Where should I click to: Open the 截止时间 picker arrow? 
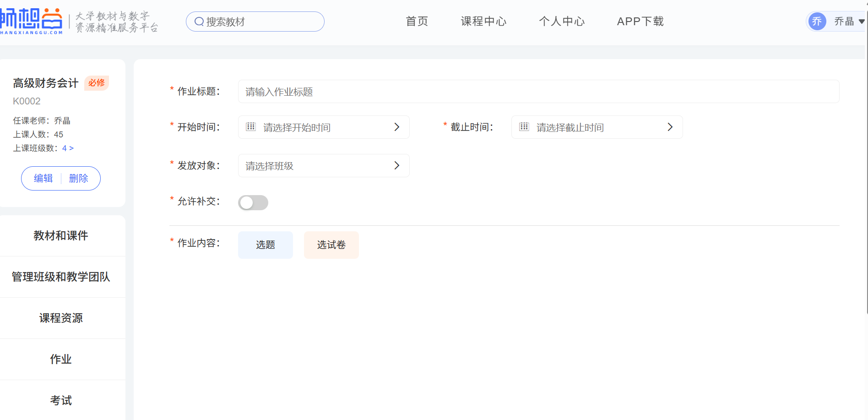click(x=670, y=127)
